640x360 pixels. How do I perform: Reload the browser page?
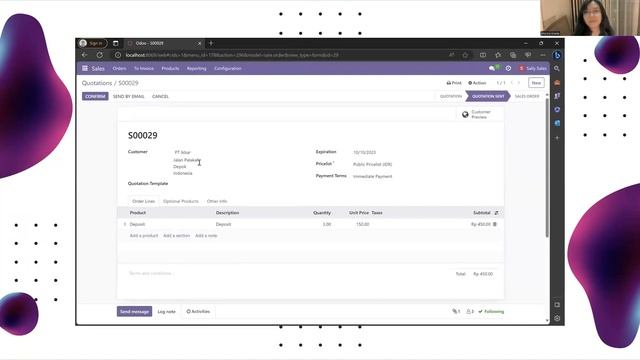[100, 55]
